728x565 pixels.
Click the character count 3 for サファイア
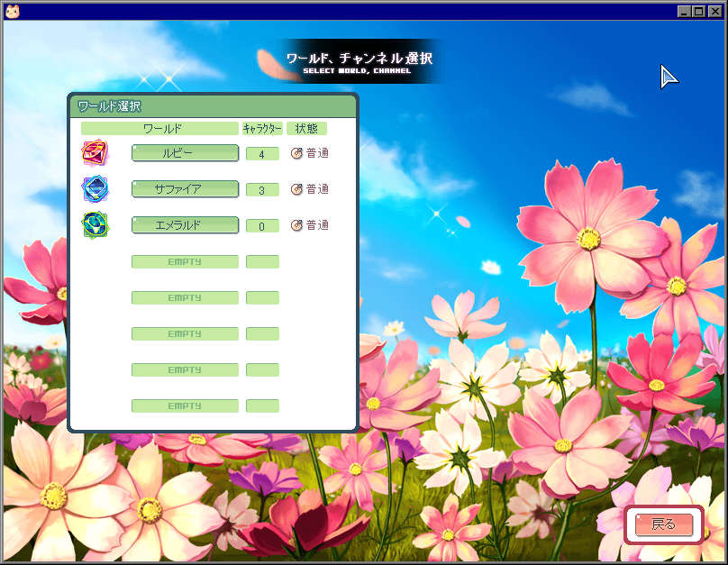click(x=262, y=190)
